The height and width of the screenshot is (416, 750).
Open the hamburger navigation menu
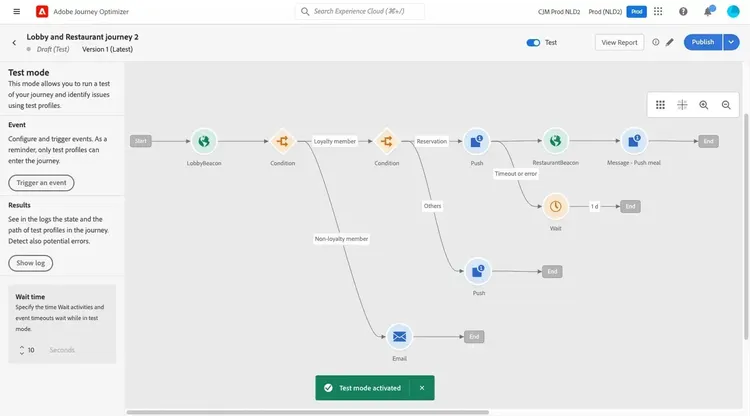click(17, 11)
